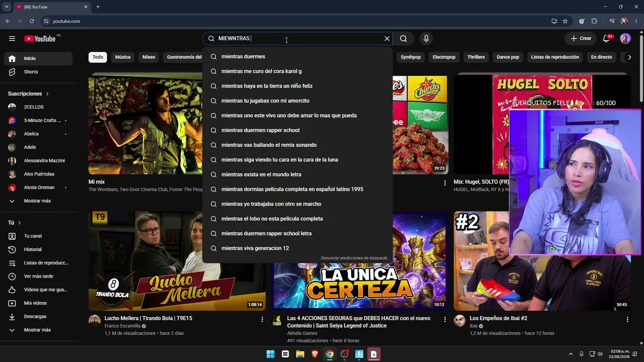Open the notifications bell

tap(606, 39)
